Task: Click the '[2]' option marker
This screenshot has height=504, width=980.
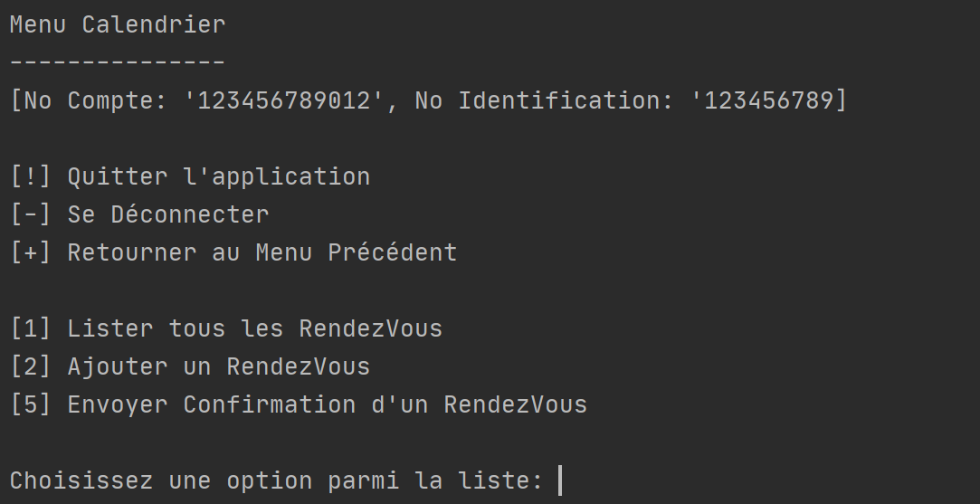Action: [31, 366]
